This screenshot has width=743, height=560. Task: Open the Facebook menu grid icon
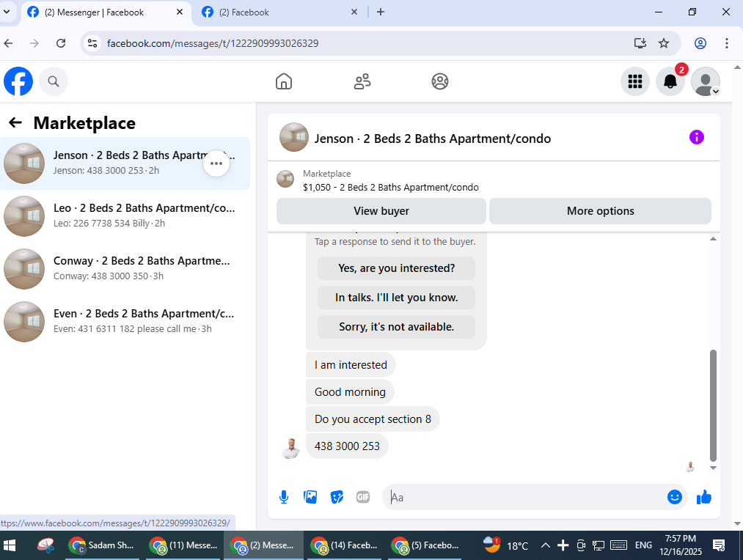(635, 81)
